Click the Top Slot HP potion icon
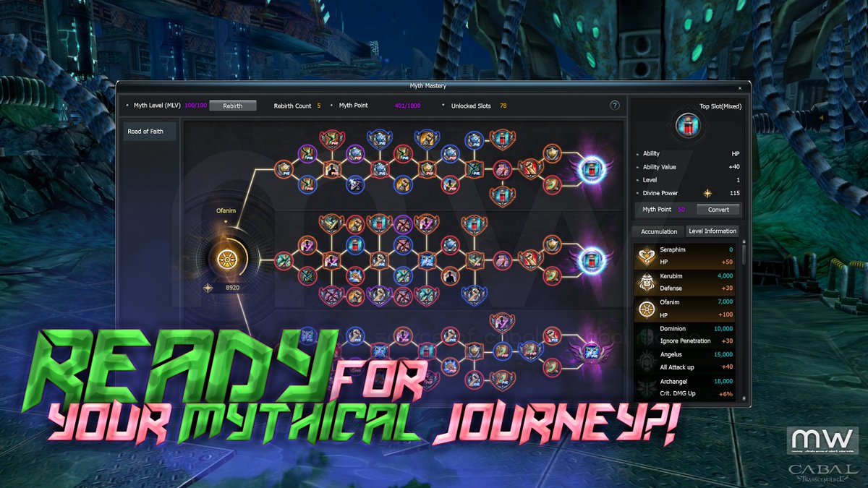This screenshot has width=868, height=488. tap(687, 125)
